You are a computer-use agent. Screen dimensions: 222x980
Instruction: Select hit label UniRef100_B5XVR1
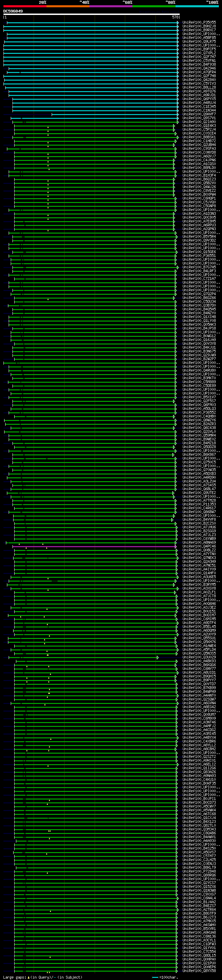coord(199,929)
